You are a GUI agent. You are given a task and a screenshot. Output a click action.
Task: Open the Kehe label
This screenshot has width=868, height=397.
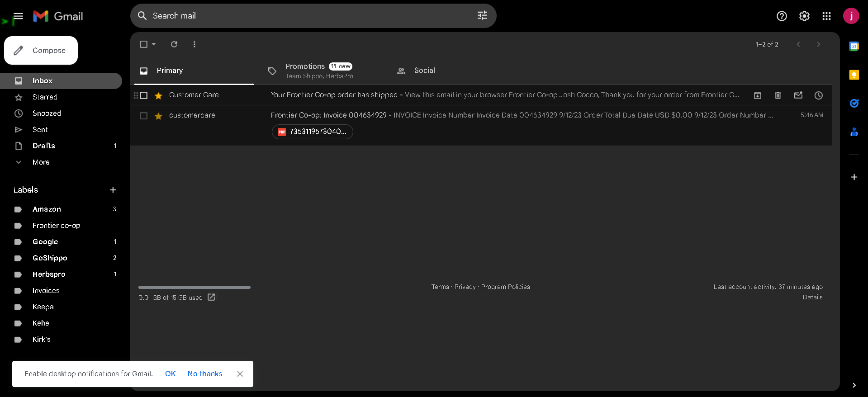point(61,323)
